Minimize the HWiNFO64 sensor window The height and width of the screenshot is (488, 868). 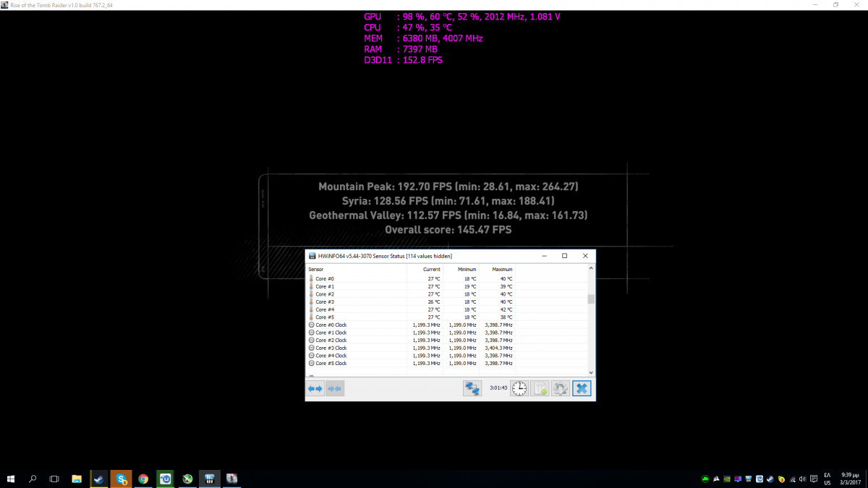click(545, 256)
